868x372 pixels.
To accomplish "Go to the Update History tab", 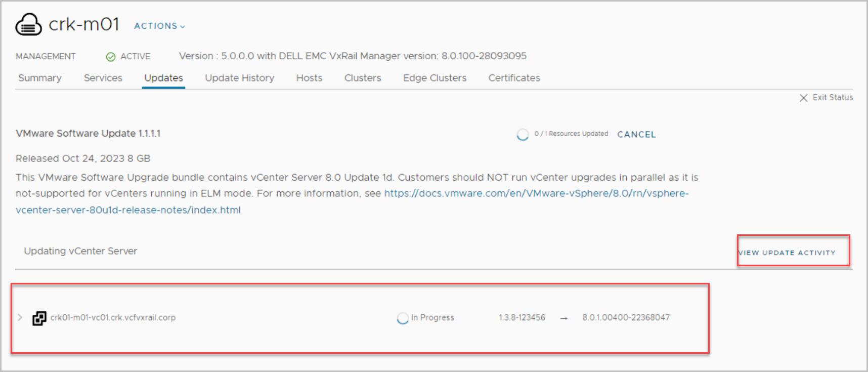I will click(240, 78).
